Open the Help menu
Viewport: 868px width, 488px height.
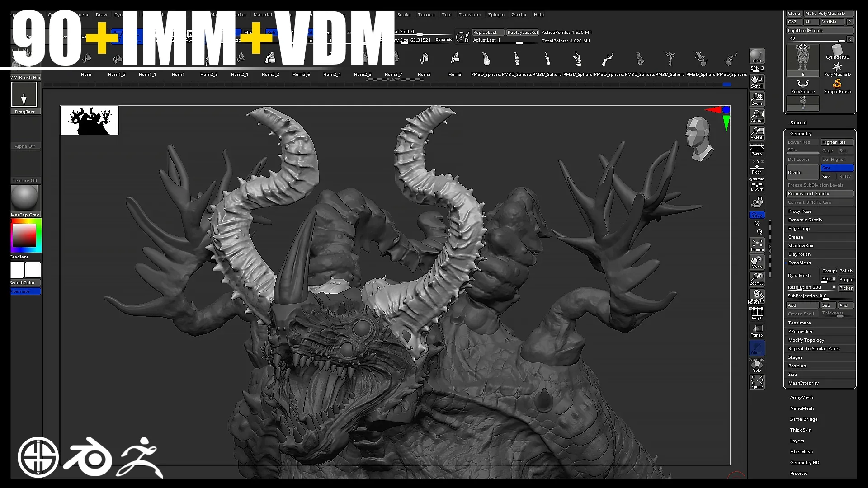click(x=538, y=15)
